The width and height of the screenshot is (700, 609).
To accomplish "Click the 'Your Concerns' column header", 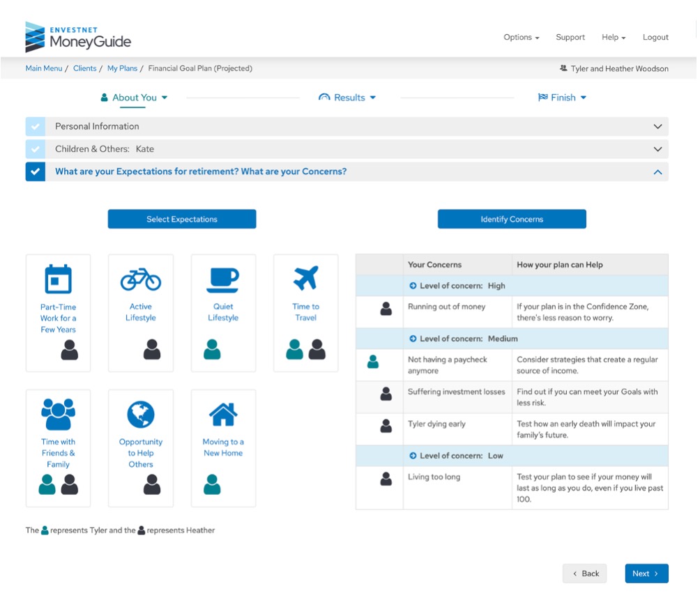I will (434, 265).
